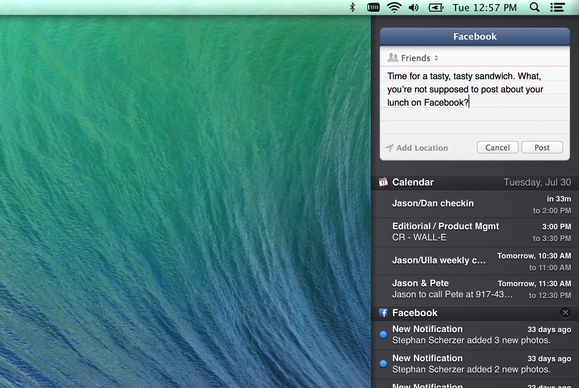
Task: Click the Facebook title bar of post sheet
Action: (x=475, y=37)
